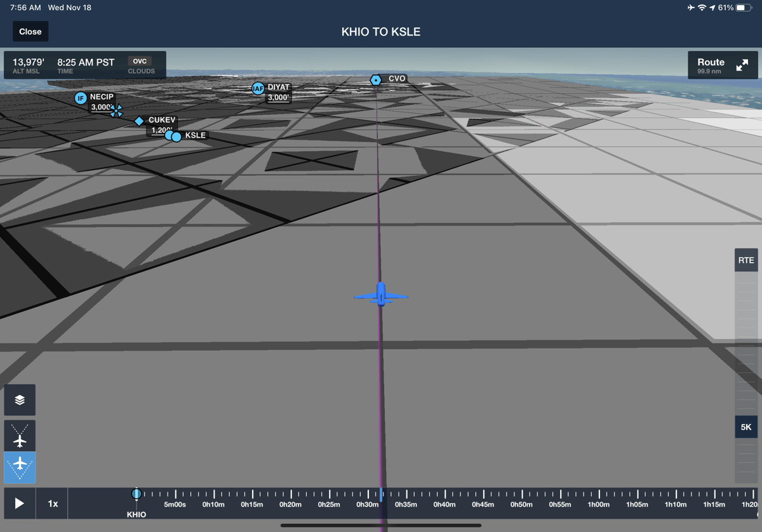Select the KHIO marker on the timeline
This screenshot has height=532, width=762.
tap(136, 493)
